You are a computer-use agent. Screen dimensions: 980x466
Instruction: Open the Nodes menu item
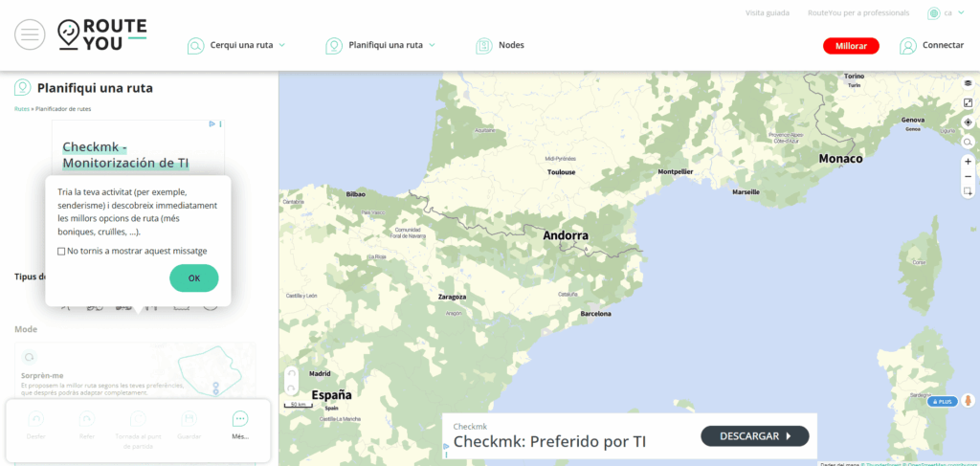tap(511, 45)
